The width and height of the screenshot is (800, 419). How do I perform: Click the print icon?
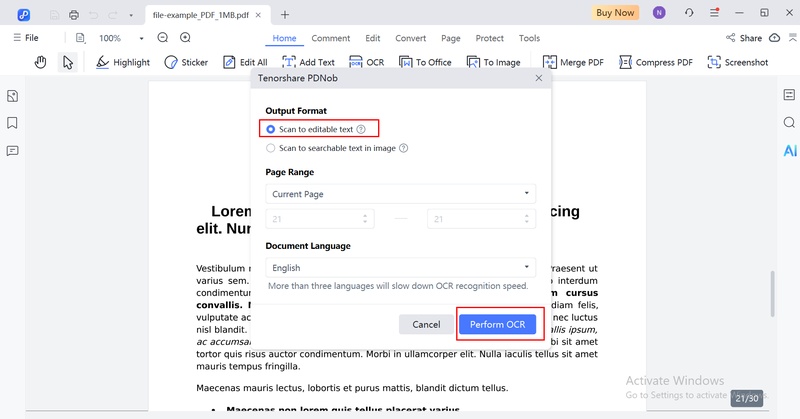click(x=74, y=15)
